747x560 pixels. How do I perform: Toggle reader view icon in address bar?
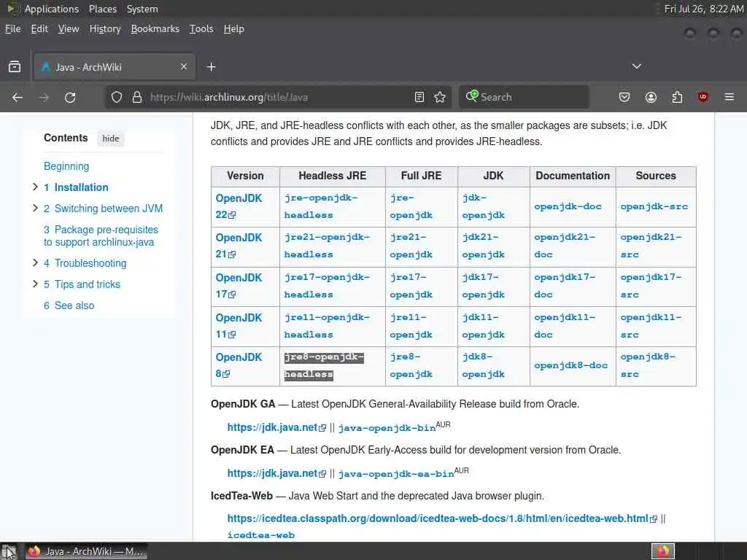419,97
